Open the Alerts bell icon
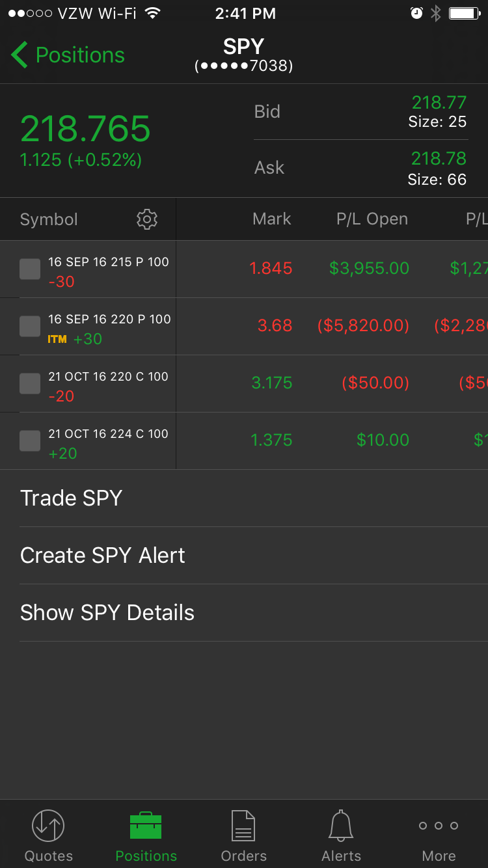The image size is (488, 868). 341,825
